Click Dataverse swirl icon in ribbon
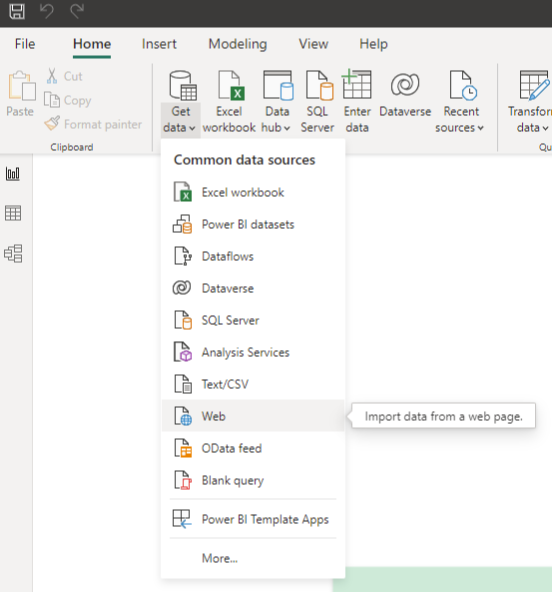This screenshot has height=592, width=552. click(x=405, y=84)
